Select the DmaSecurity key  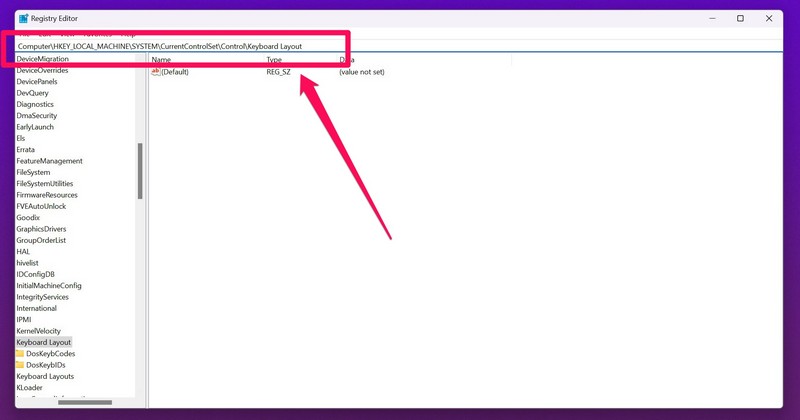click(37, 115)
